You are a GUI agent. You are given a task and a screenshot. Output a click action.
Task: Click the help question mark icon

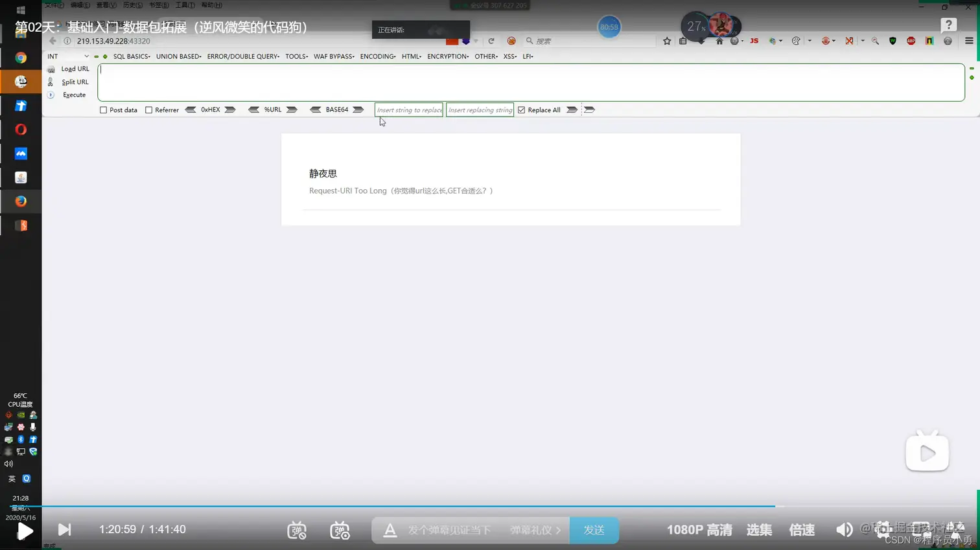949,25
